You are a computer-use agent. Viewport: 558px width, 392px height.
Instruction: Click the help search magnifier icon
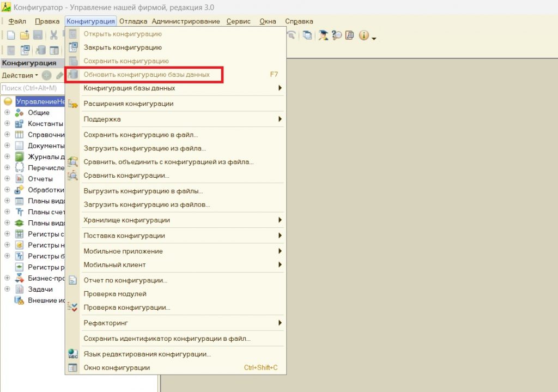point(337,35)
